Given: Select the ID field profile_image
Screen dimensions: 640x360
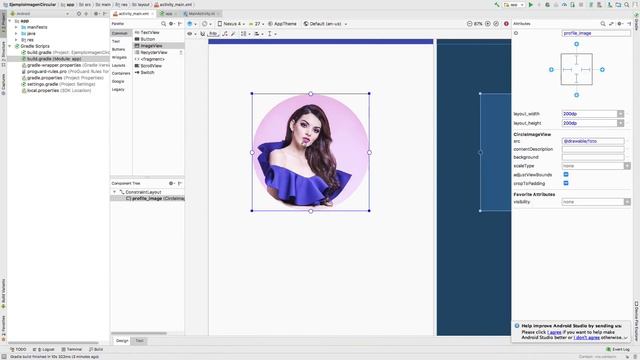Looking at the screenshot, I should click(x=596, y=33).
